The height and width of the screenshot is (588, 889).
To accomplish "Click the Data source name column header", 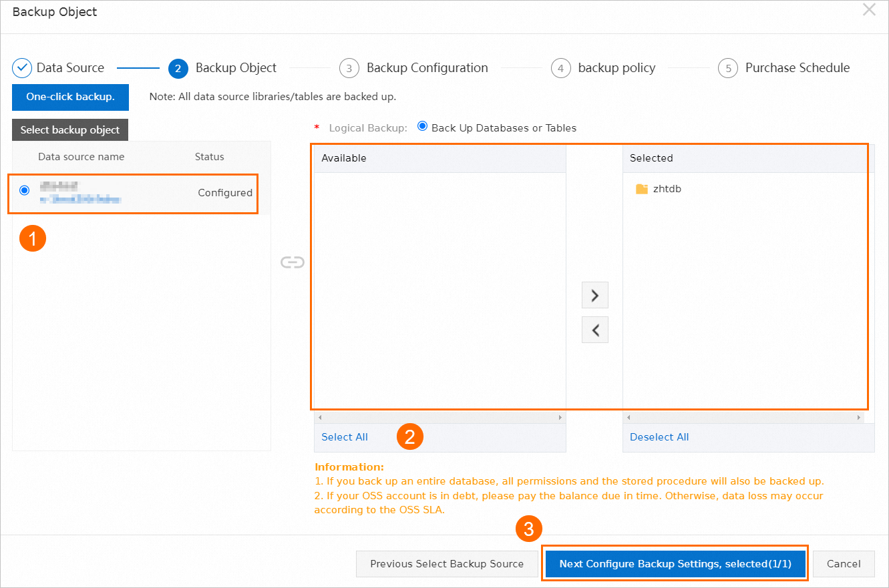I will pyautogui.click(x=81, y=157).
